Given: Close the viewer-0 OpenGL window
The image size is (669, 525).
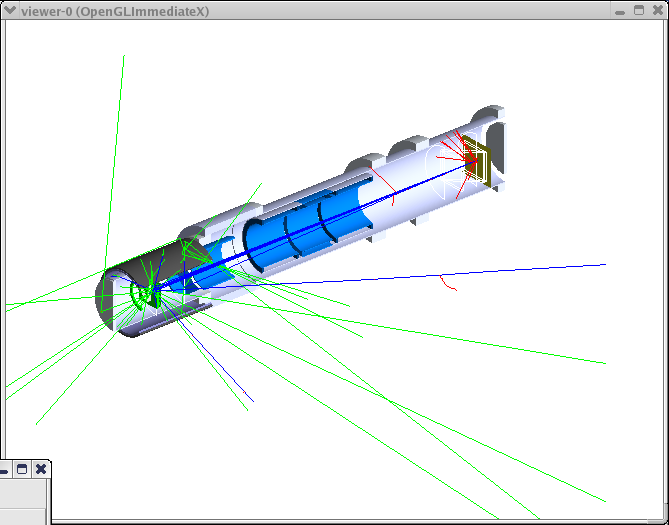Looking at the screenshot, I should pos(658,10).
